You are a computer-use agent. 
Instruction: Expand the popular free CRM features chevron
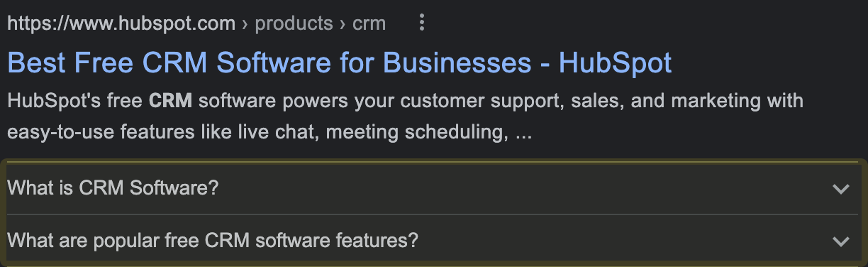pos(840,241)
